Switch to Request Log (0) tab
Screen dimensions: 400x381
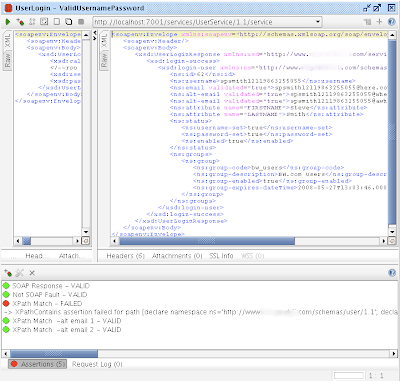pos(97,364)
